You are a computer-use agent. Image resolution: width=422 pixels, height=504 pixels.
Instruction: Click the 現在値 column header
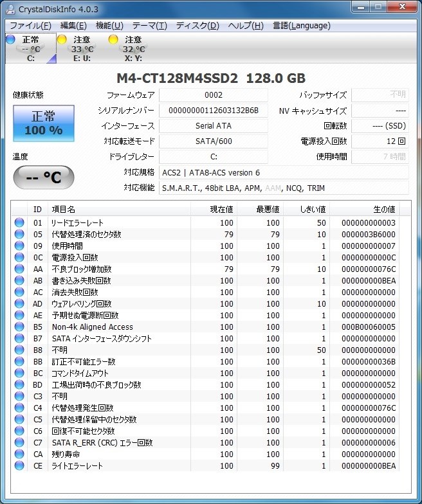pyautogui.click(x=214, y=210)
